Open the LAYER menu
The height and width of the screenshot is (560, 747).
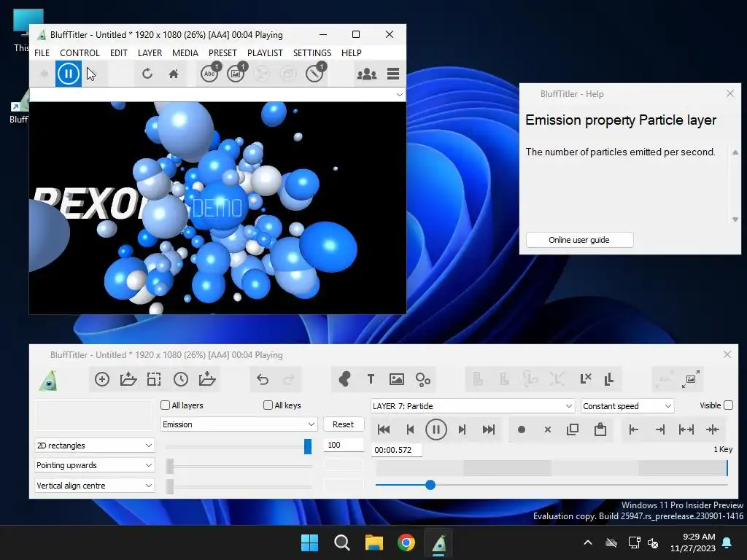click(150, 52)
